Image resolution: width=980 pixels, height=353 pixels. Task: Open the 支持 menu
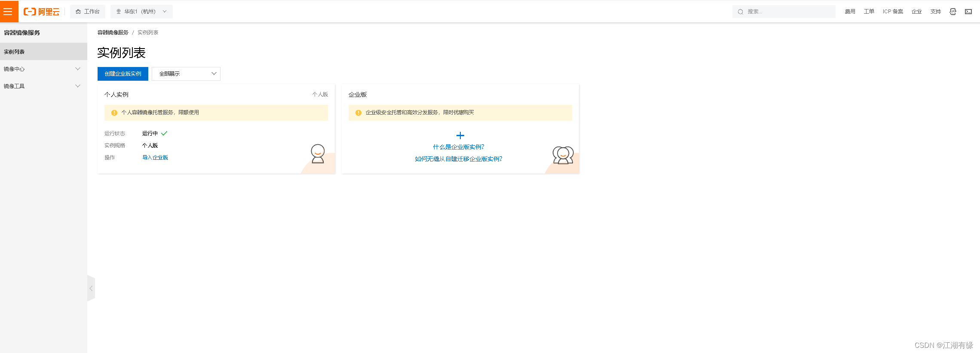tap(935, 12)
